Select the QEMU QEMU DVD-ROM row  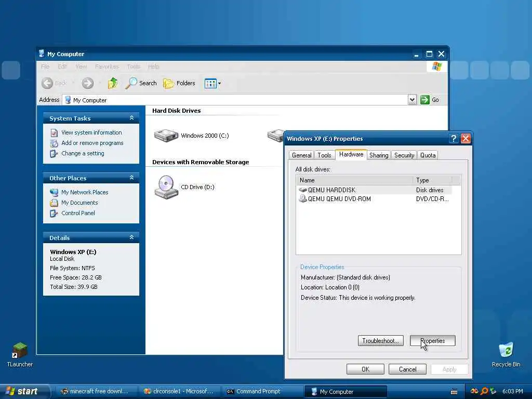(375, 199)
